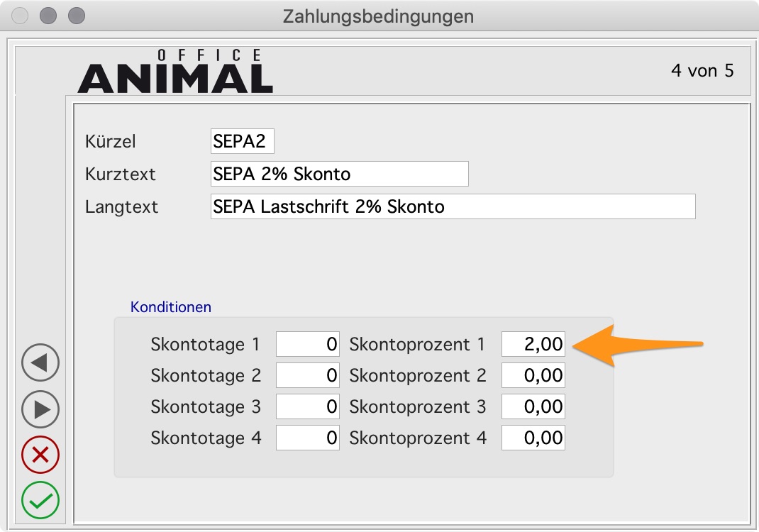
Task: Select the Skontotage 3 field
Action: pyautogui.click(x=308, y=406)
